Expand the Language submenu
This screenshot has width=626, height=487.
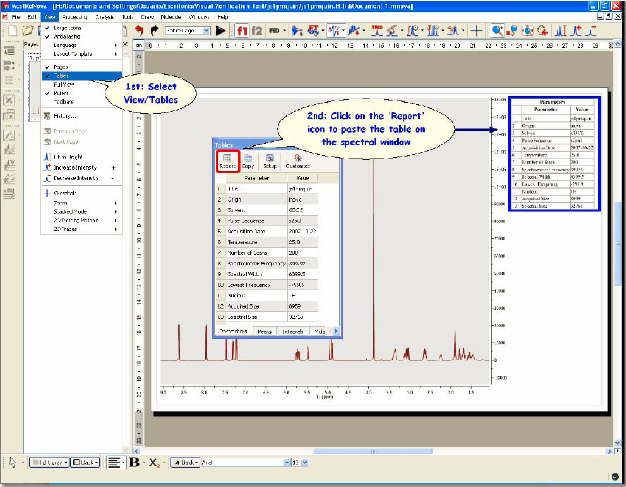pos(81,45)
